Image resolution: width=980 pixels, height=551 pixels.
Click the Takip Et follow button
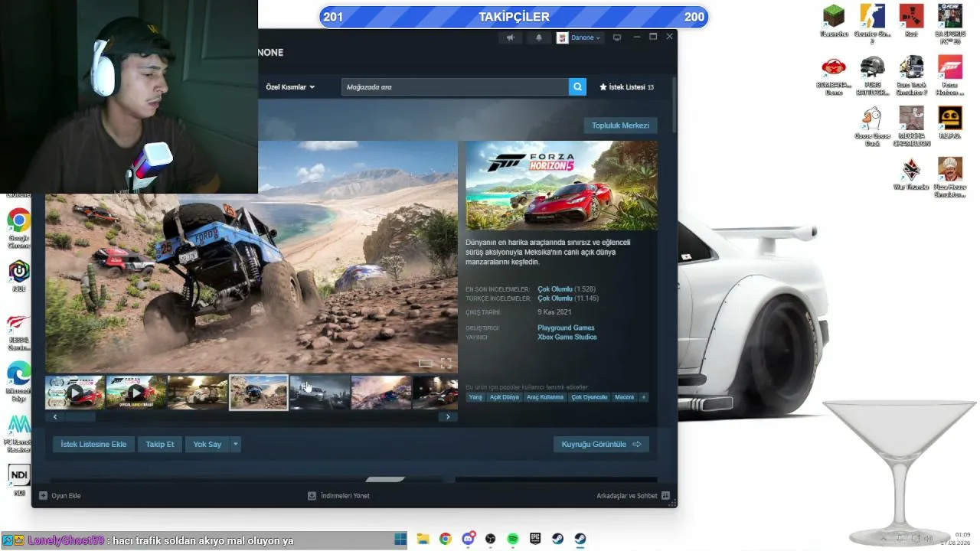tap(160, 444)
